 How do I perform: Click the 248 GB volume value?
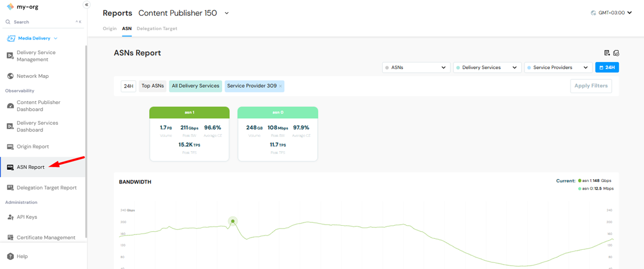(254, 128)
